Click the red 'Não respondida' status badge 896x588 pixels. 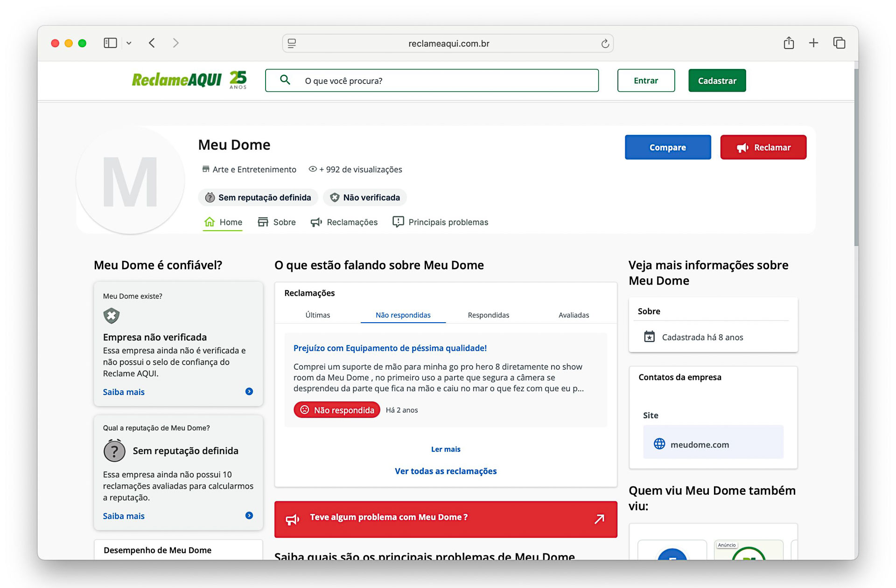pyautogui.click(x=337, y=410)
